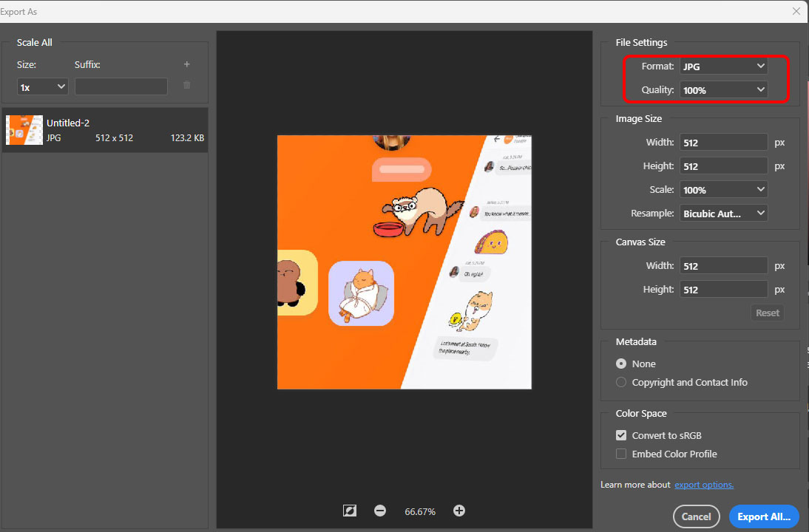Click the 123.2 KB file size
Screen dimensions: 809x532
click(187, 137)
